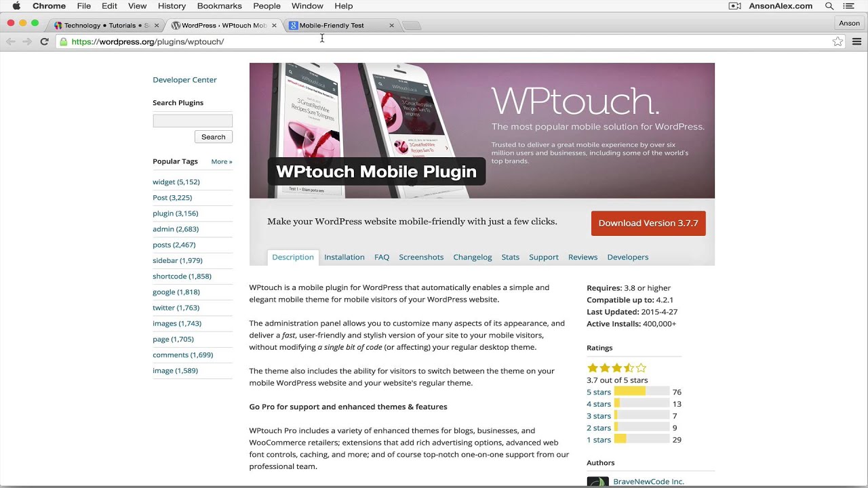Click the back navigation arrow
The image size is (868, 488).
[11, 41]
